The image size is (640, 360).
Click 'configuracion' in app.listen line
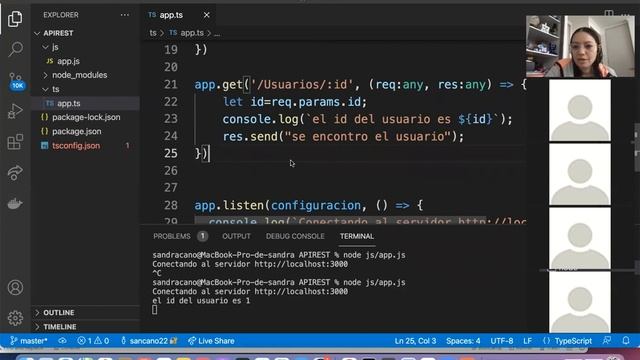(316, 205)
